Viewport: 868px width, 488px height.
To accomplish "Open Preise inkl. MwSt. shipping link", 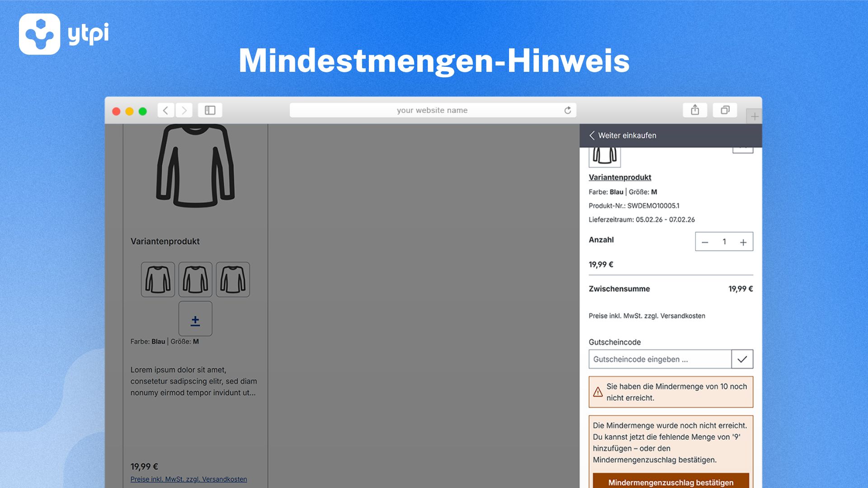I will pos(189,479).
